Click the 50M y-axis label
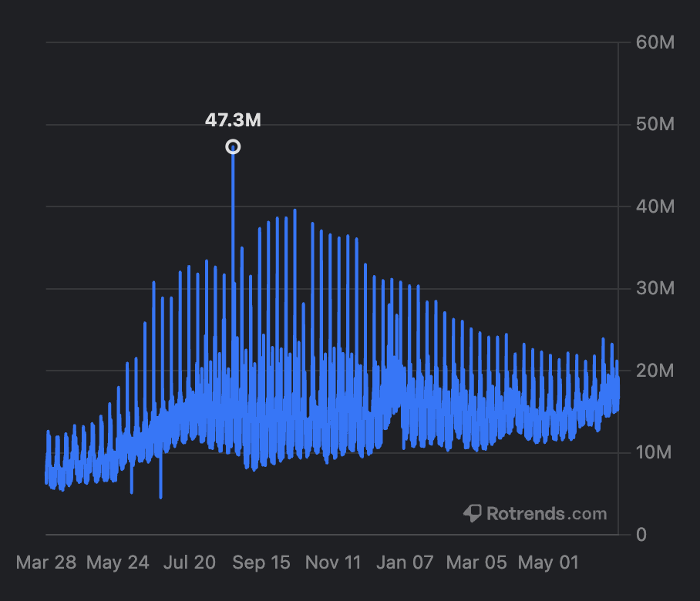700x601 pixels. click(655, 125)
